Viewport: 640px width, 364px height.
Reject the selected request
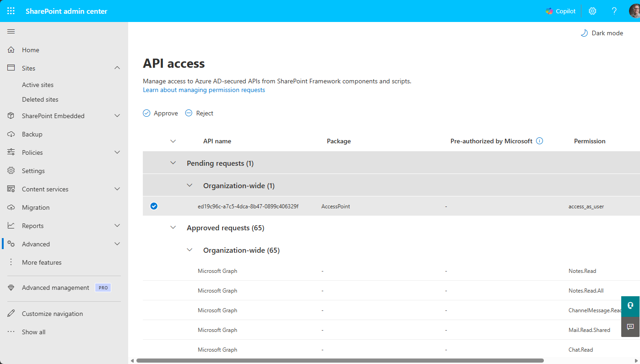(x=199, y=113)
